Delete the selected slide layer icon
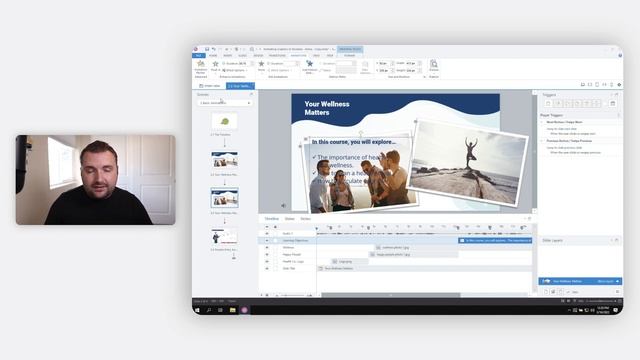 [x=560, y=292]
